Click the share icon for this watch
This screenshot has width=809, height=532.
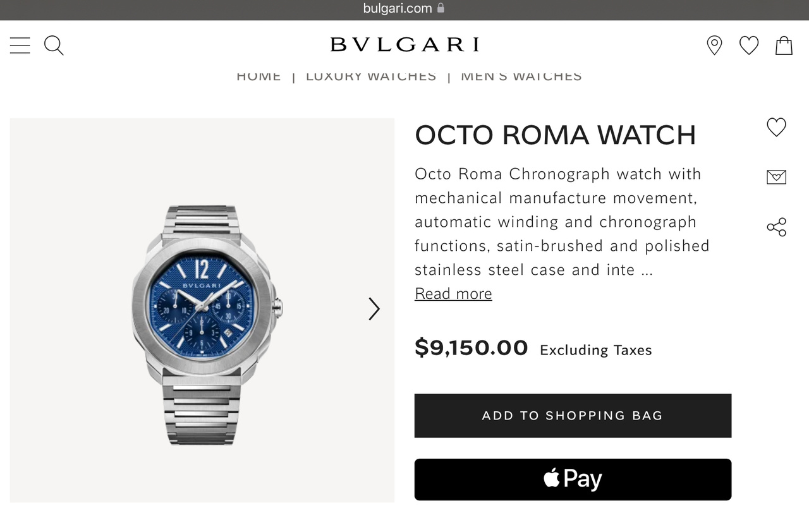[776, 227]
